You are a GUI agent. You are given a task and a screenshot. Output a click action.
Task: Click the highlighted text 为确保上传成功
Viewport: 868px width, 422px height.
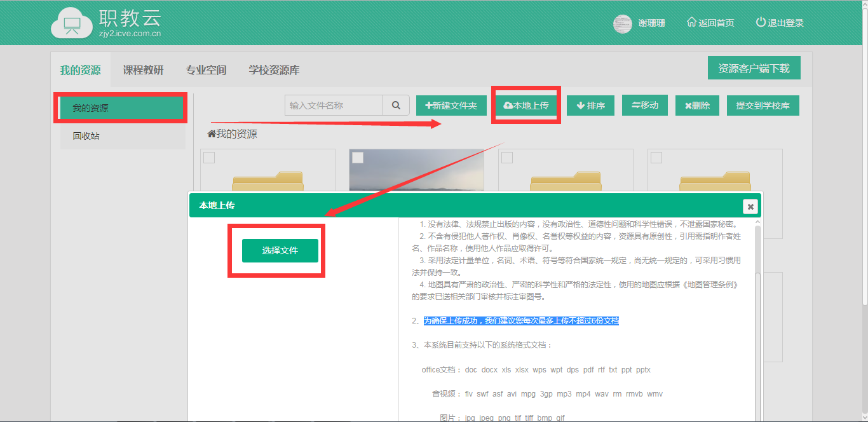[x=521, y=321]
